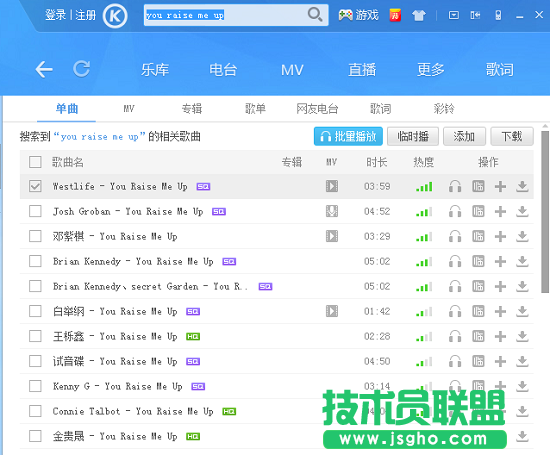
Task: Click the 注册 register link
Action: tap(86, 15)
